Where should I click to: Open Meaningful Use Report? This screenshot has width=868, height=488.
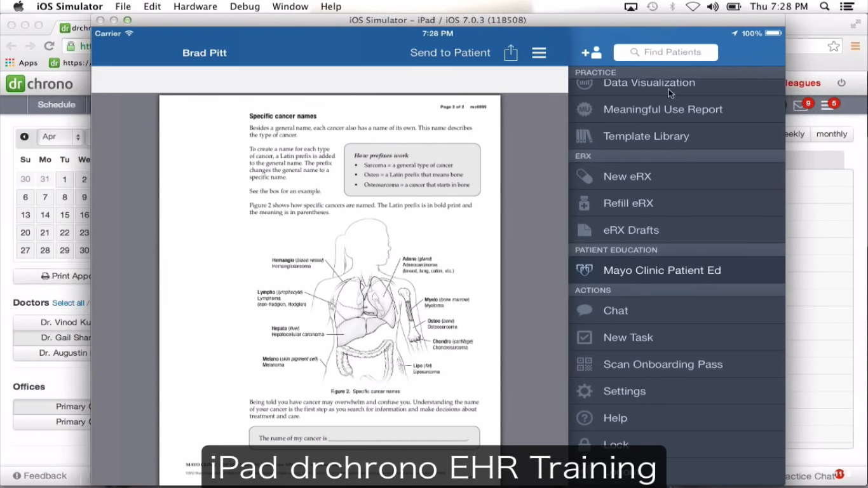point(677,109)
